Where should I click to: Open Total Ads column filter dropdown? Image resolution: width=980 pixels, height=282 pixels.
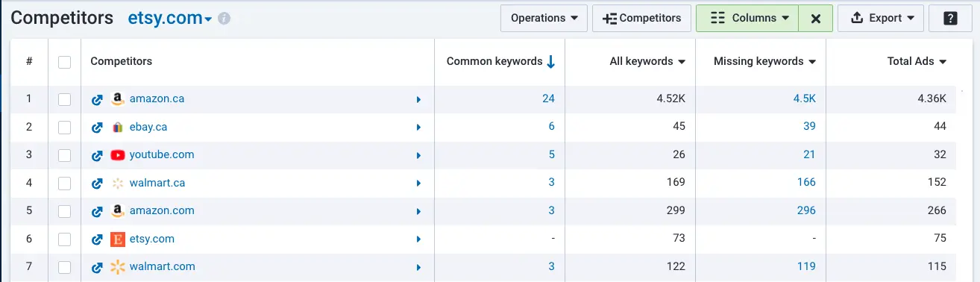pos(943,62)
